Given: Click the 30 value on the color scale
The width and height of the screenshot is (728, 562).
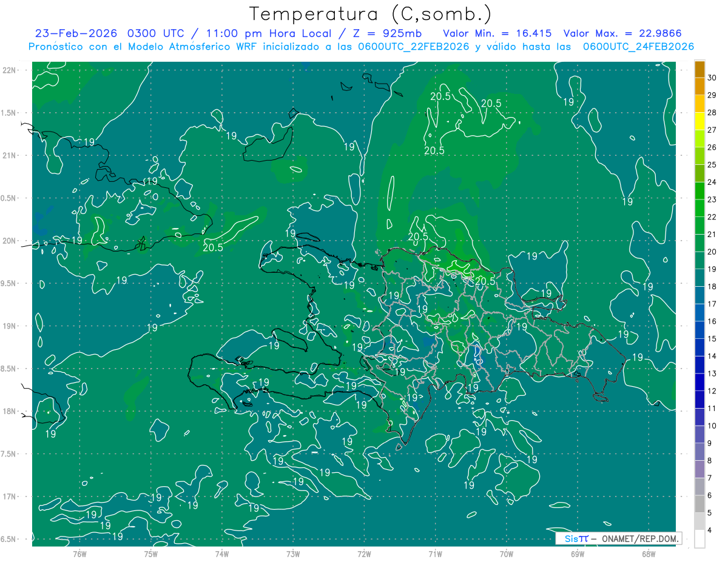Looking at the screenshot, I should 712,78.
